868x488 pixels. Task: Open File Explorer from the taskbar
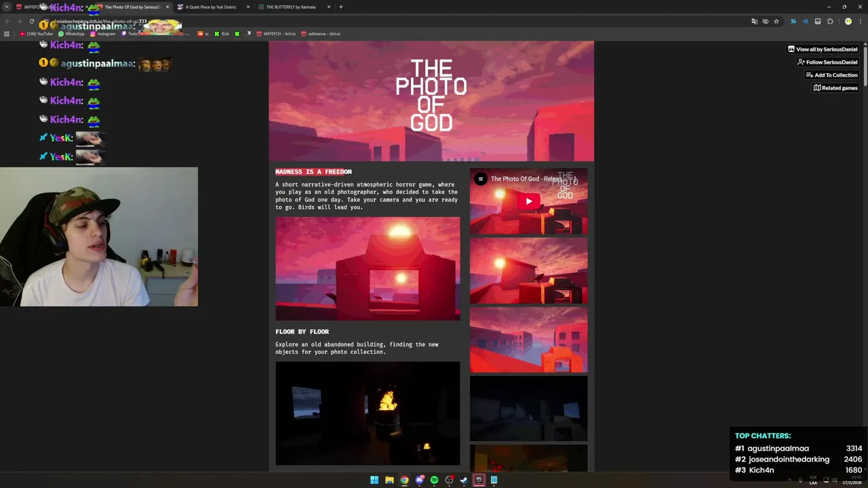pos(389,480)
